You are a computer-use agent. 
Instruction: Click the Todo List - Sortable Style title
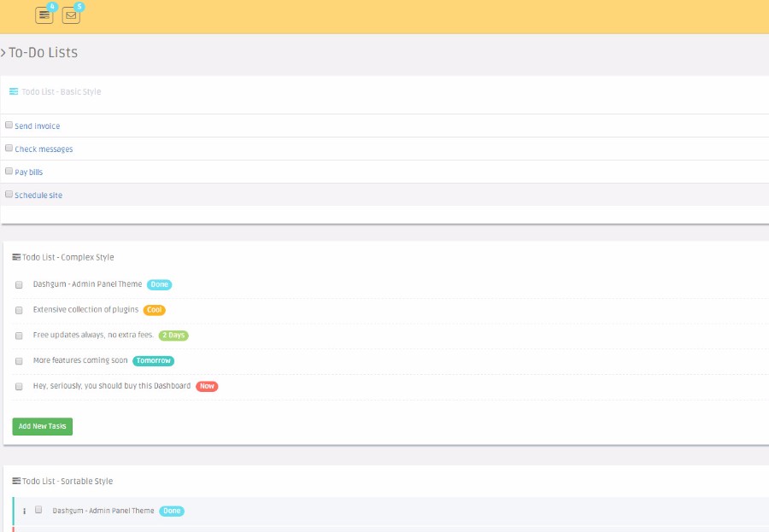(x=68, y=481)
